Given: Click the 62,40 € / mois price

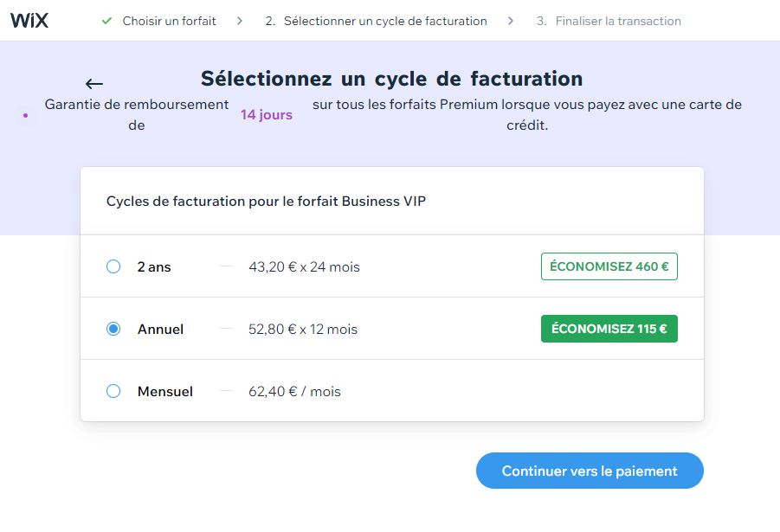Looking at the screenshot, I should pyautogui.click(x=294, y=392).
